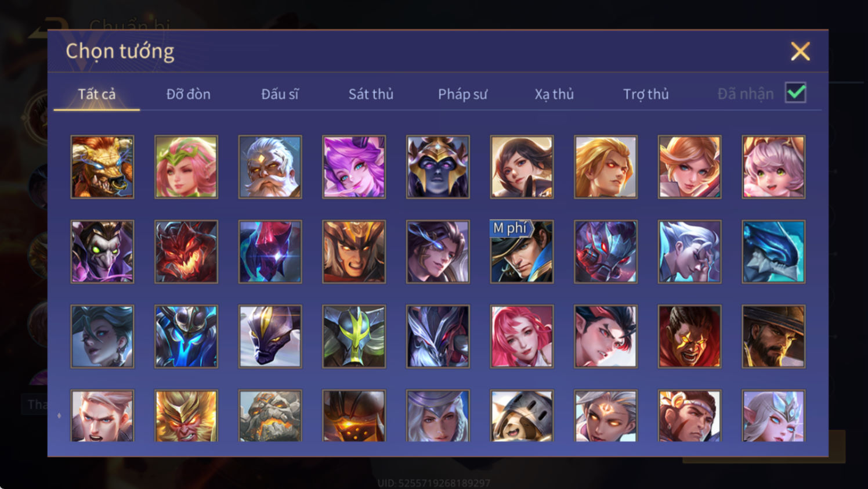This screenshot has height=489, width=868.
Task: Open the "Pháp sư" tab
Action: [x=462, y=94]
